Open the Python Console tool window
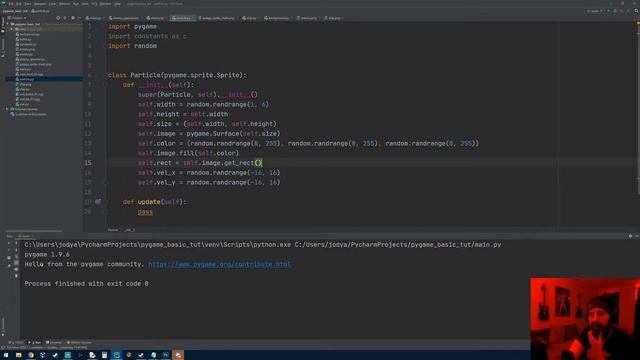Image resolution: width=640 pixels, height=360 pixels. (x=79, y=342)
